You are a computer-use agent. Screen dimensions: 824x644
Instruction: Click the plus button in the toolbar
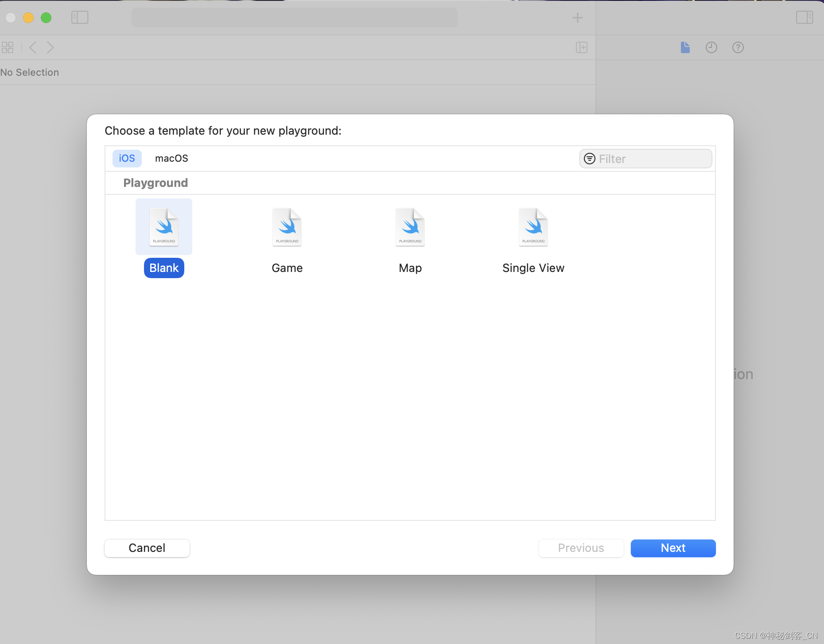578,18
